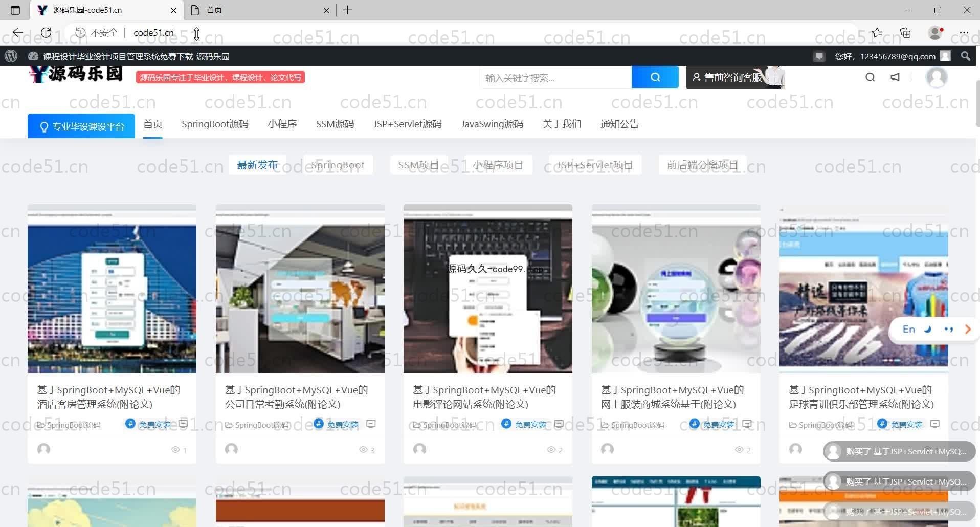Toggle dark mode moon in floating widget
The image size is (980, 527).
coord(928,330)
